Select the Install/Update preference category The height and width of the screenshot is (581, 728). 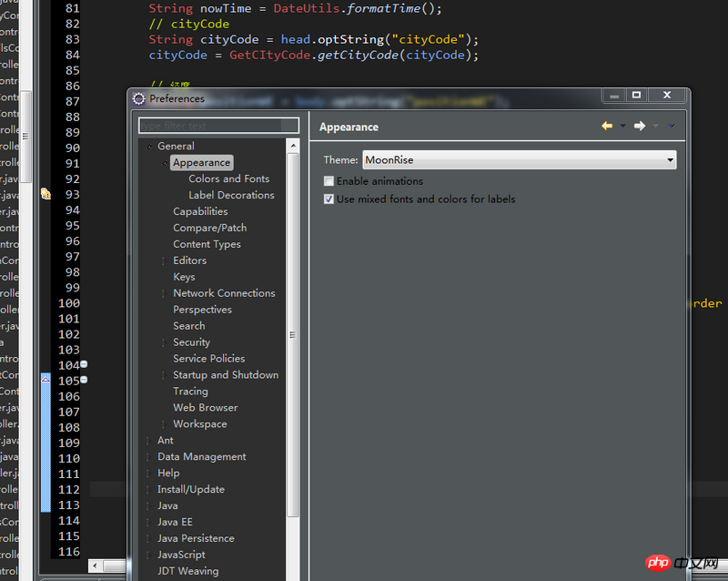[x=191, y=489]
